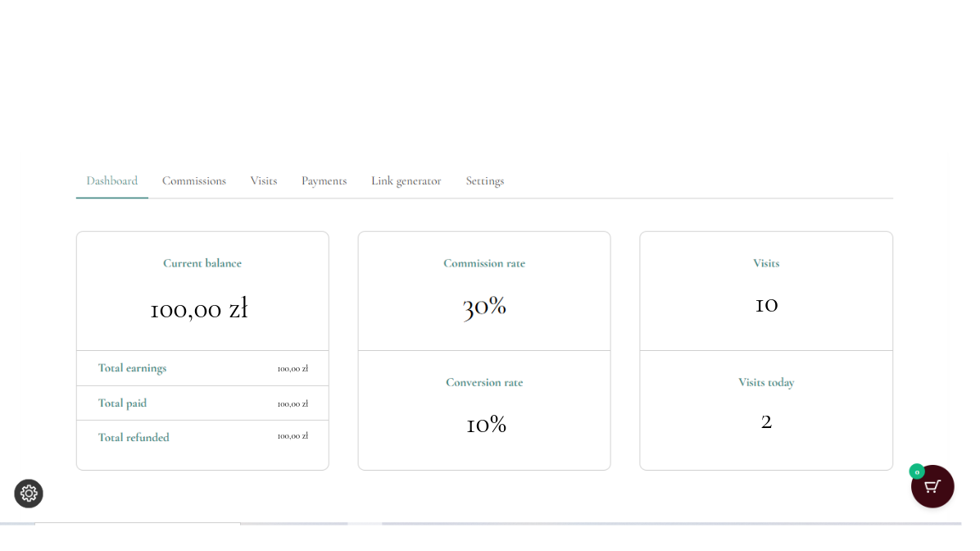Click the 30% commission rate figure
The width and height of the screenshot is (980, 551).
coord(484,306)
